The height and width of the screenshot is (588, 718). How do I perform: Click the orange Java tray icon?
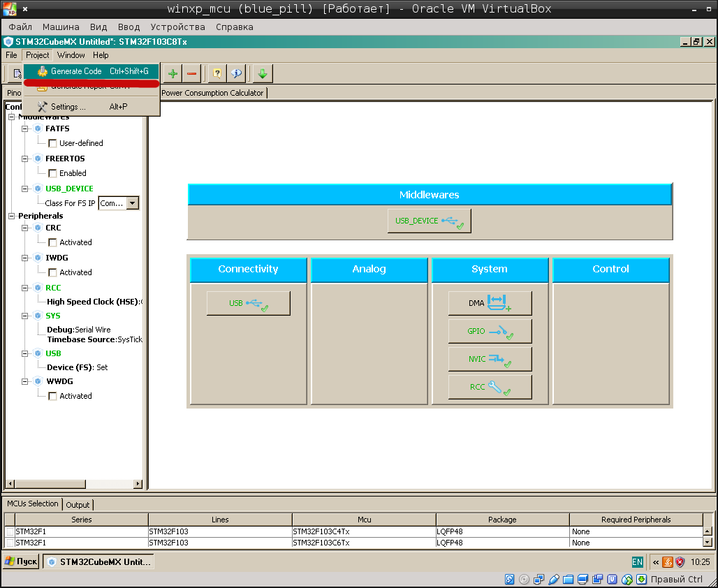click(668, 562)
